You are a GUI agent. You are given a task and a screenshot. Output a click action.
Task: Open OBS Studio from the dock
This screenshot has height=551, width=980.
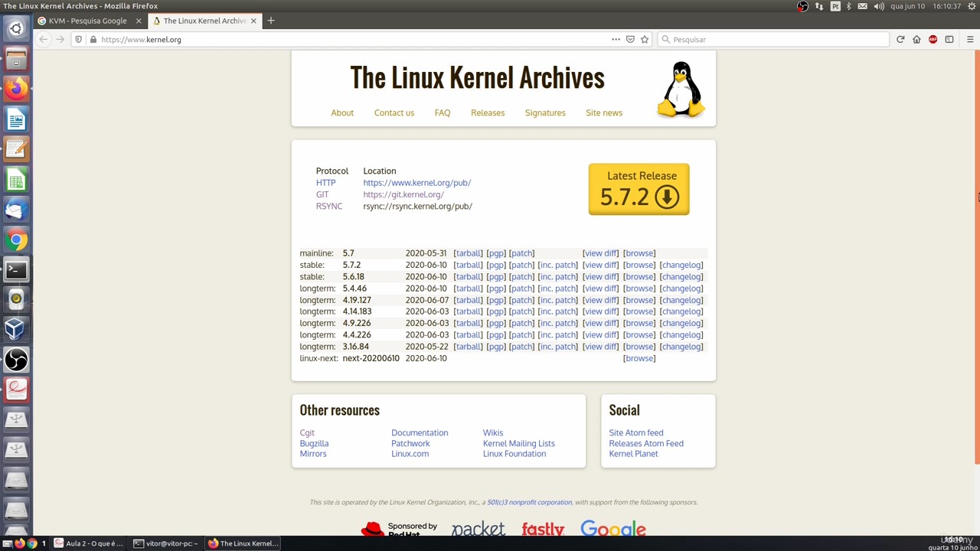16,360
